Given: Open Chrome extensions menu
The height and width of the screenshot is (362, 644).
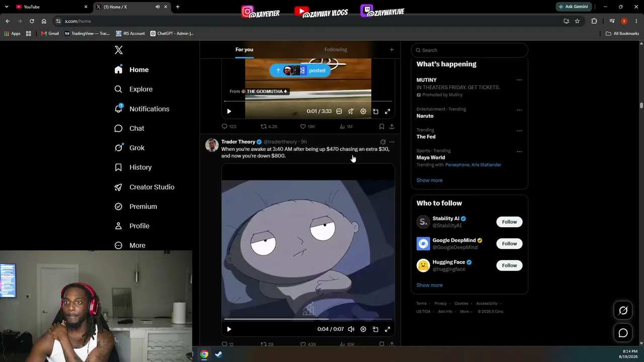Looking at the screenshot, I should [594, 21].
